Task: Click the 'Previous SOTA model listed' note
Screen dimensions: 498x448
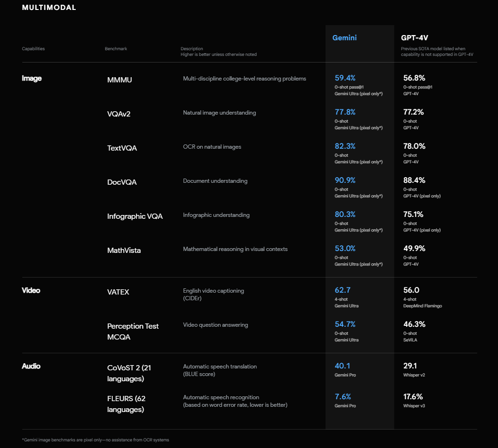Action: point(437,52)
